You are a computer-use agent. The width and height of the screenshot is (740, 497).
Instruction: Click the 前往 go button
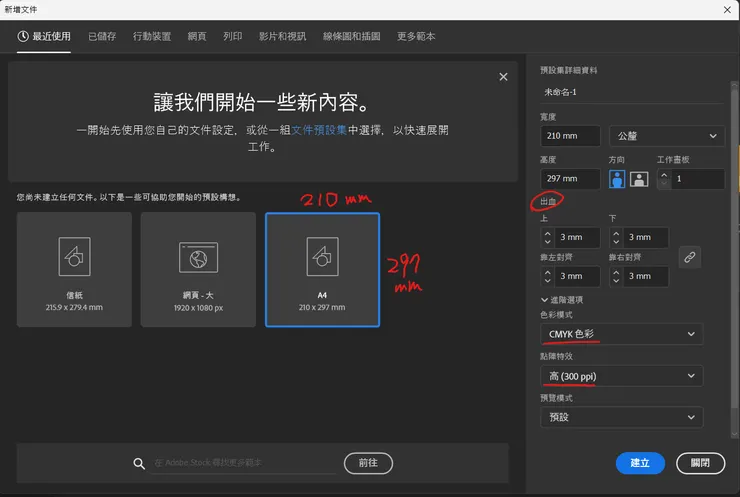[x=368, y=463]
